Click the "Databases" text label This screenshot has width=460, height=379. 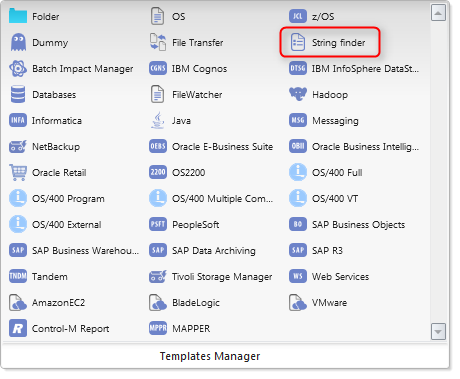pyautogui.click(x=54, y=95)
